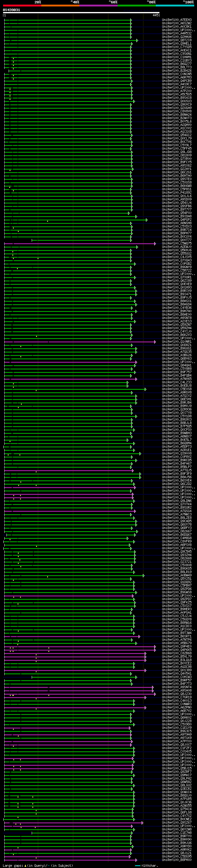Select label UniRef100_Q8J0X7
The image size is (197, 868).
point(177,745)
